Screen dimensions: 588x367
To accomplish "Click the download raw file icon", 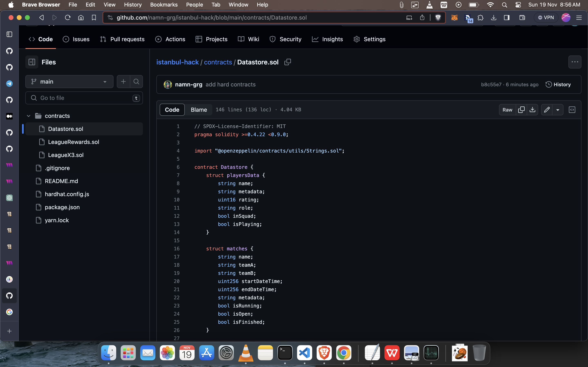I will [x=532, y=109].
